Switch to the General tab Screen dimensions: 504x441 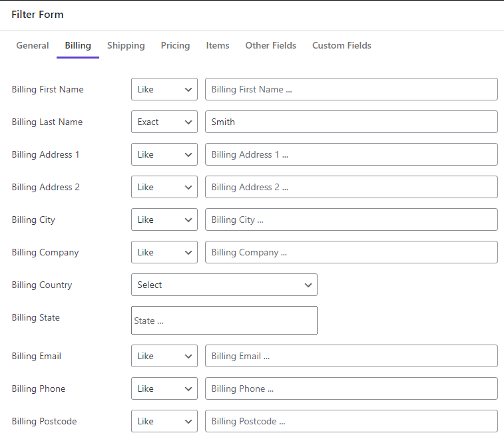pos(33,46)
